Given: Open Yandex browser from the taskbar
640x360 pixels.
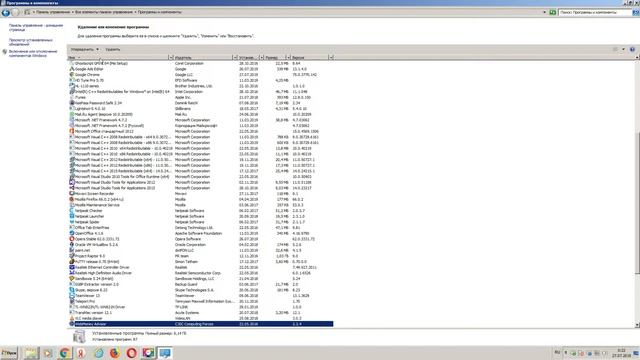Looking at the screenshot, I should (81, 353).
